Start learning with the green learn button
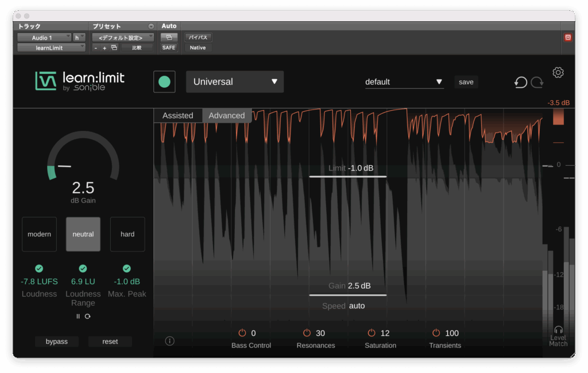Viewport: 588px width, 373px height. 164,81
